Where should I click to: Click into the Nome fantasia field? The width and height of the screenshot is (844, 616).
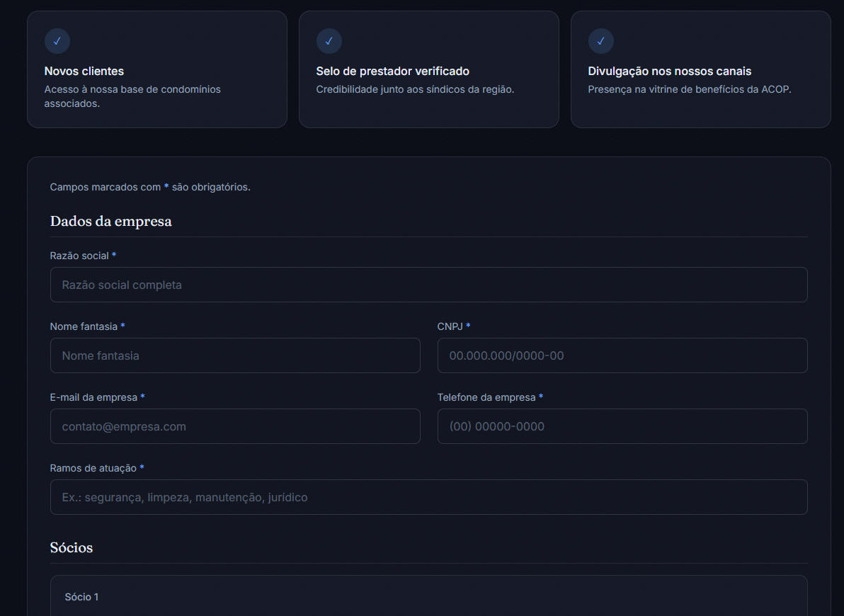point(235,355)
